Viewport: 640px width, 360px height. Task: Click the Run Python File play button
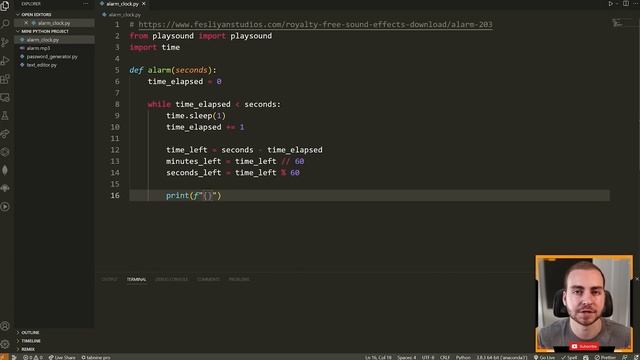pos(610,4)
